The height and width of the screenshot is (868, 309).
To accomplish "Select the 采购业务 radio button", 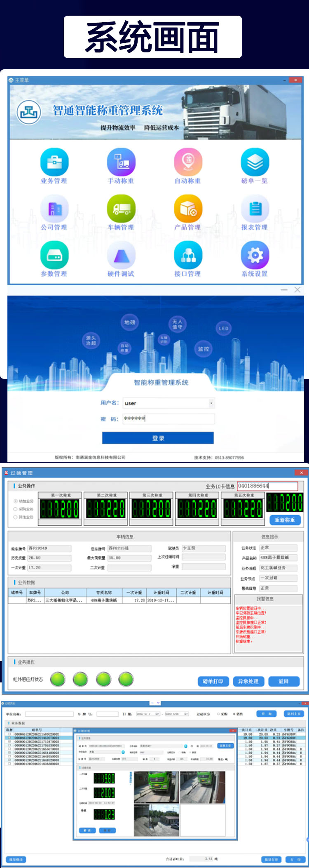I will point(16,509).
